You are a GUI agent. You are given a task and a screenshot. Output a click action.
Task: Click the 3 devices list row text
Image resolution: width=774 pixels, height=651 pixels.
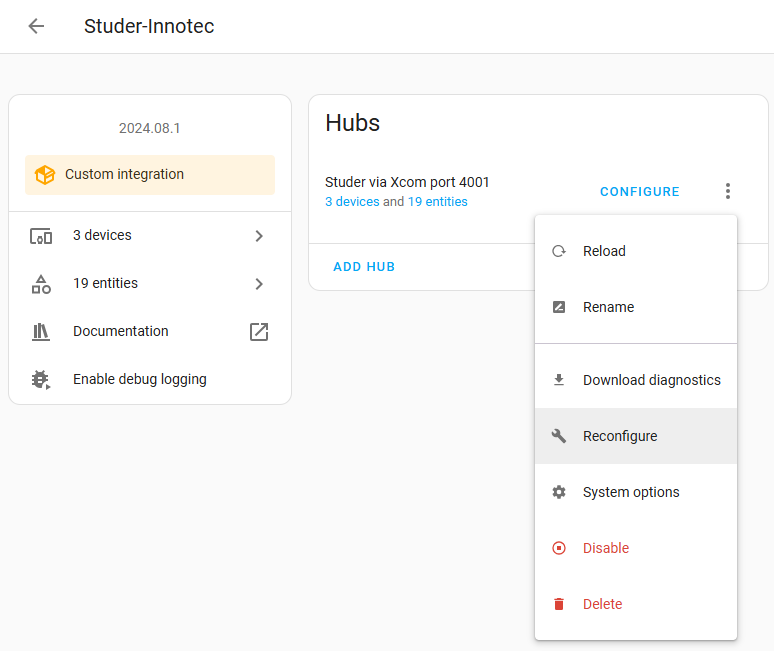coord(102,235)
